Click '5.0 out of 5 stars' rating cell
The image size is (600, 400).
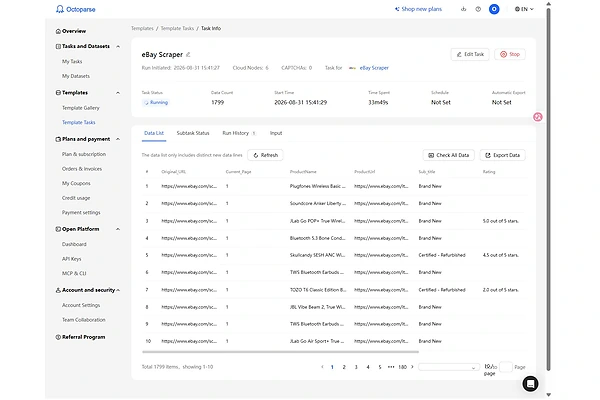[x=501, y=221]
